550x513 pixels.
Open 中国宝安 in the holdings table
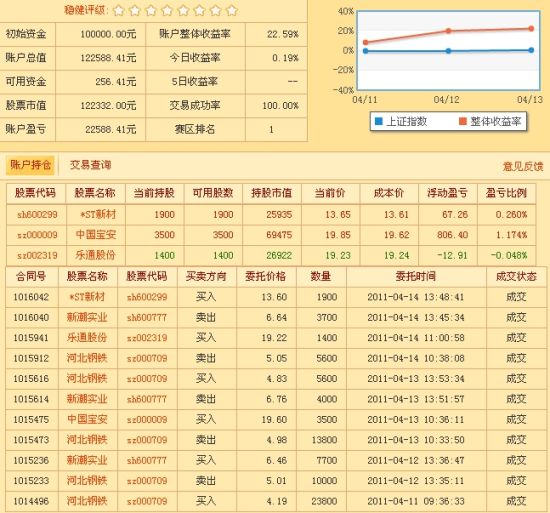[x=96, y=235]
